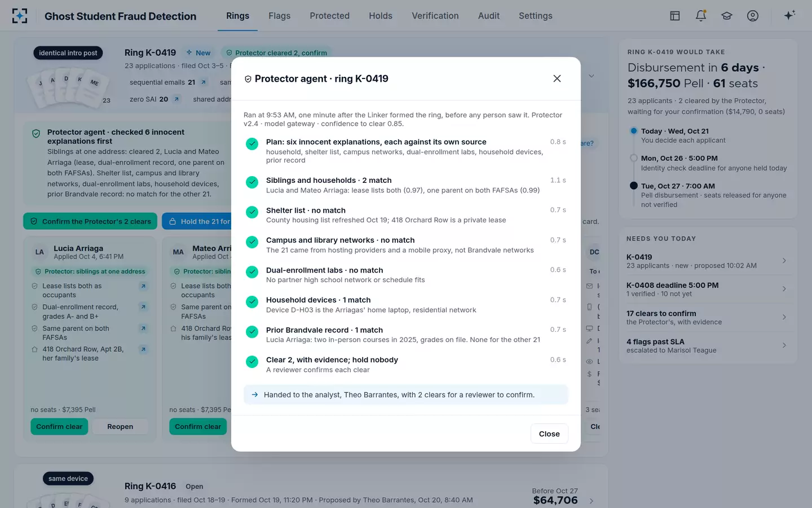Click the 'Protector cleared 2, confirm' badge
Viewport: 812px width, 508px height.
[x=276, y=53]
